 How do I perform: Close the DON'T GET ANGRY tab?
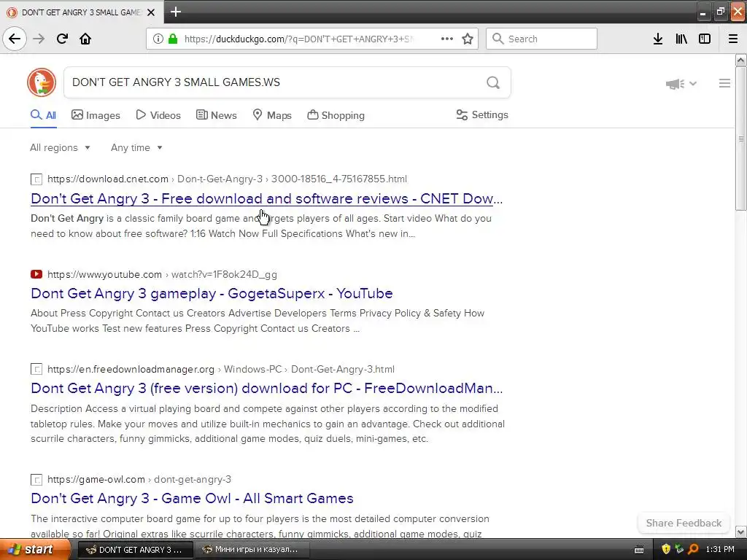point(151,12)
